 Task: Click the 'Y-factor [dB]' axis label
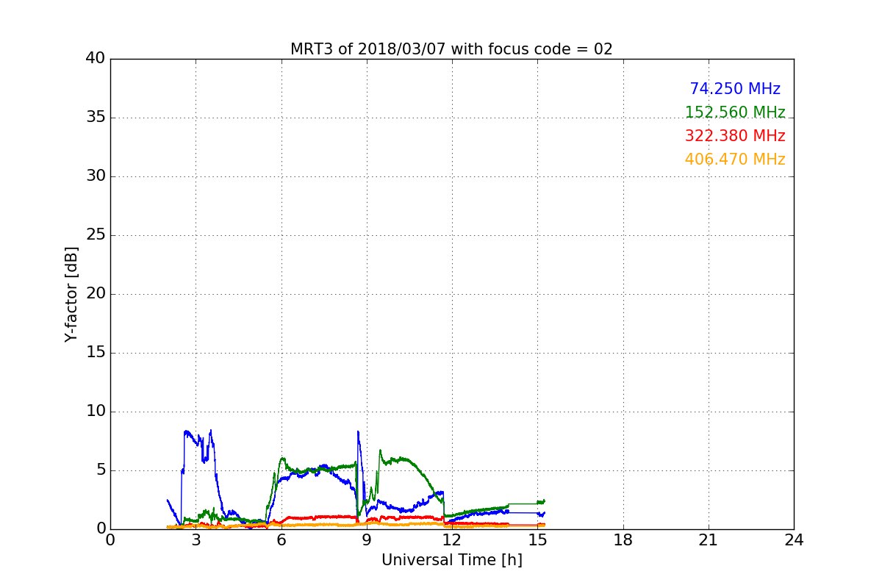pos(71,294)
